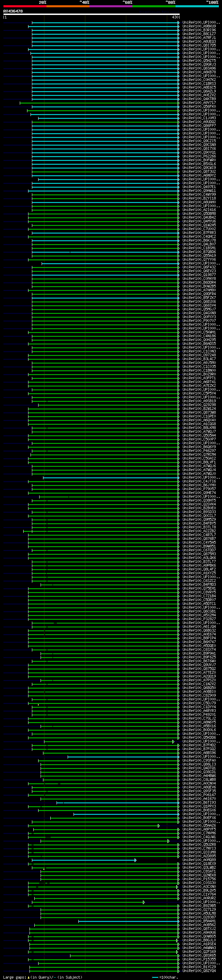The image size is (222, 980).
Task: Click hit label UniRef100_P32827
Action: (x=199, y=619)
